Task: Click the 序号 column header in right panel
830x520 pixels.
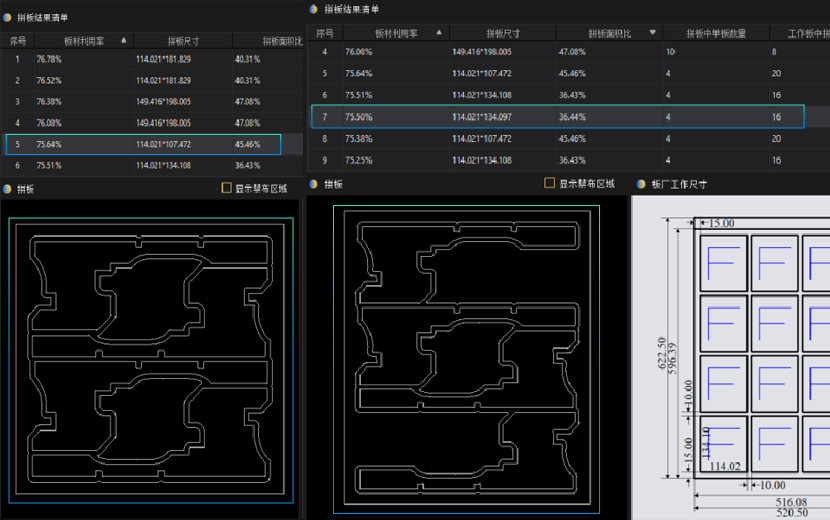Action: point(324,33)
